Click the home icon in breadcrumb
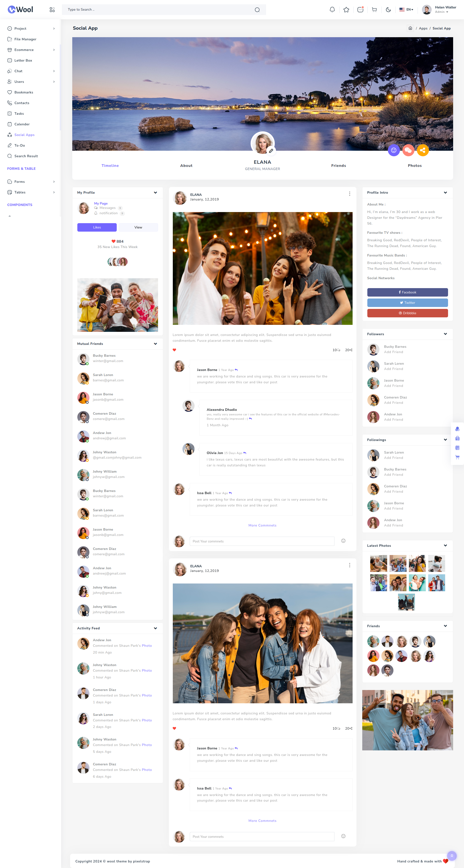 click(410, 28)
